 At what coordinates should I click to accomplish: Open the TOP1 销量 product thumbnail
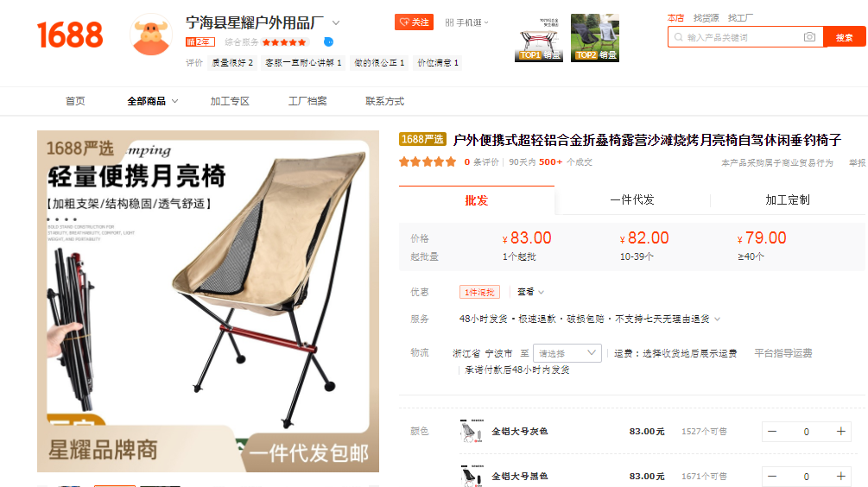[x=539, y=38]
